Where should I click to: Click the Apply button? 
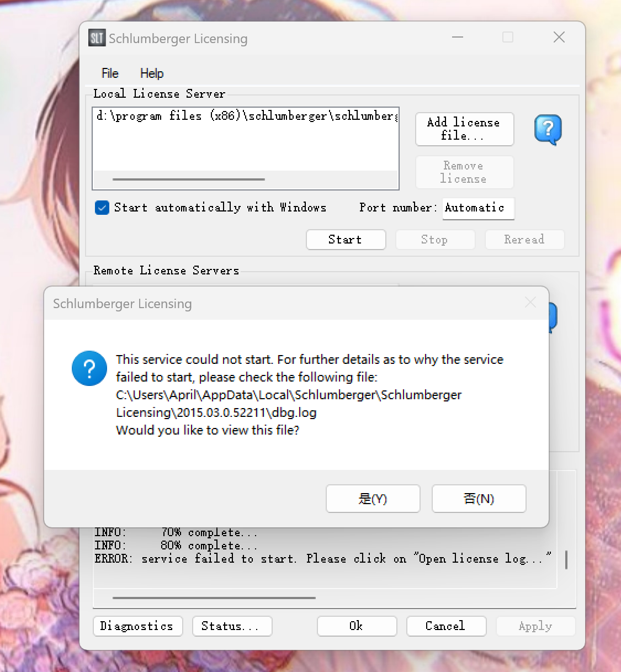click(535, 626)
